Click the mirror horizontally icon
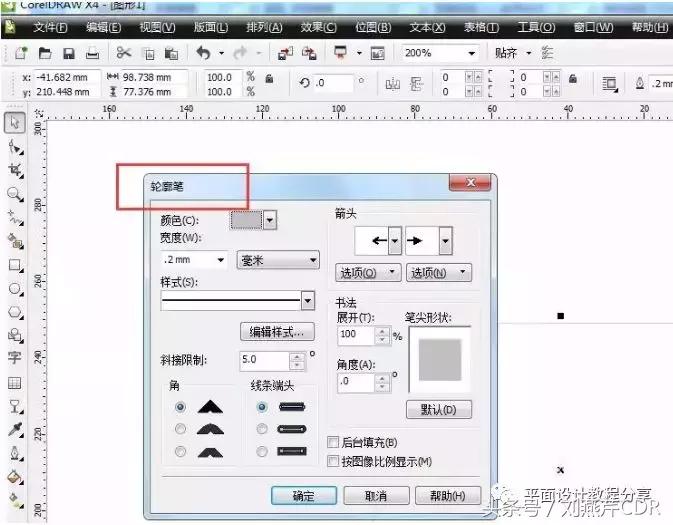Screen dimensions: 673x525 [x=393, y=84]
